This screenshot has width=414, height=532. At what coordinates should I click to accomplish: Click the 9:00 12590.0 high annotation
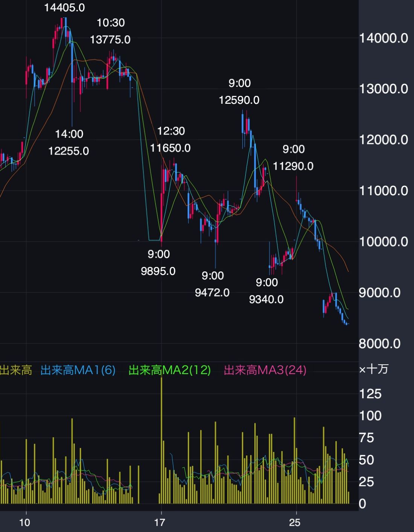(239, 92)
